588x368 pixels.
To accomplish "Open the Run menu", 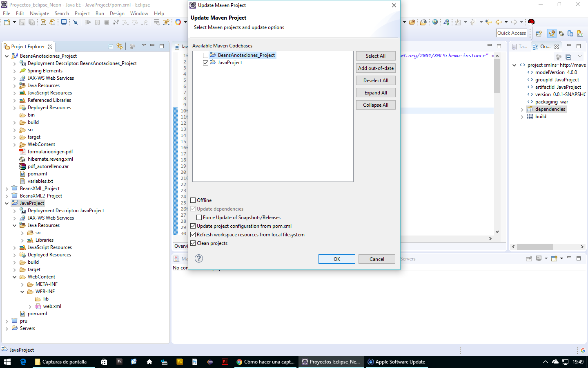I will (100, 13).
